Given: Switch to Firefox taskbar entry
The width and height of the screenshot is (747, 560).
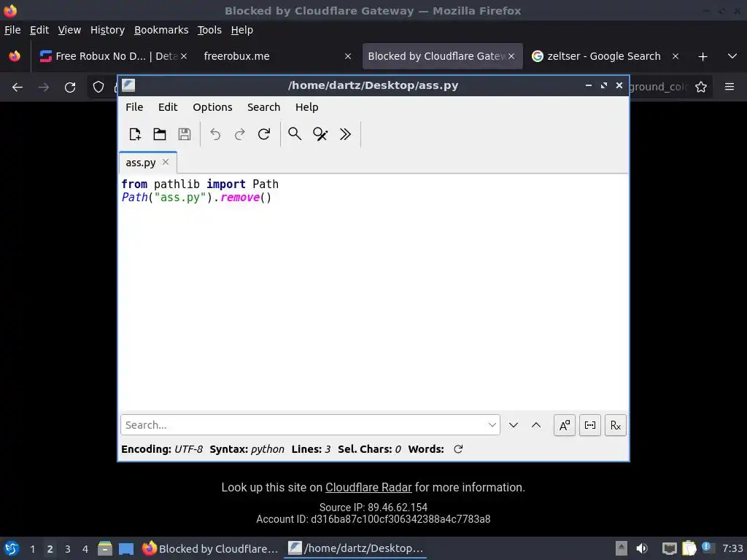Looking at the screenshot, I should point(210,548).
